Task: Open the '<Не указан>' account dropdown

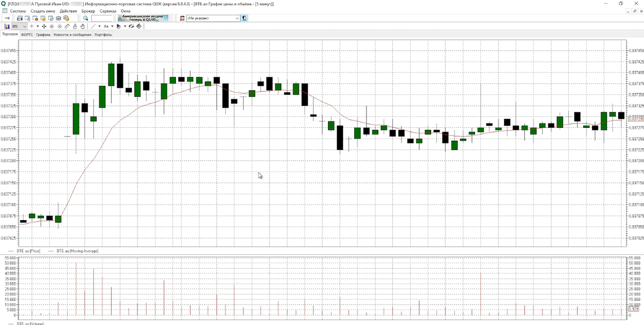Action: [213, 18]
